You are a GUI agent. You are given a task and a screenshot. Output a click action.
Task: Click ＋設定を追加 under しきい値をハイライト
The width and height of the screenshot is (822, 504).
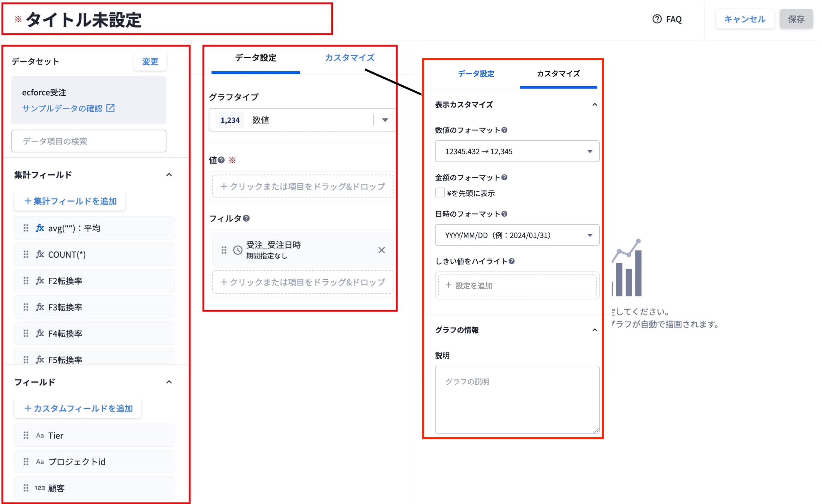pos(517,285)
